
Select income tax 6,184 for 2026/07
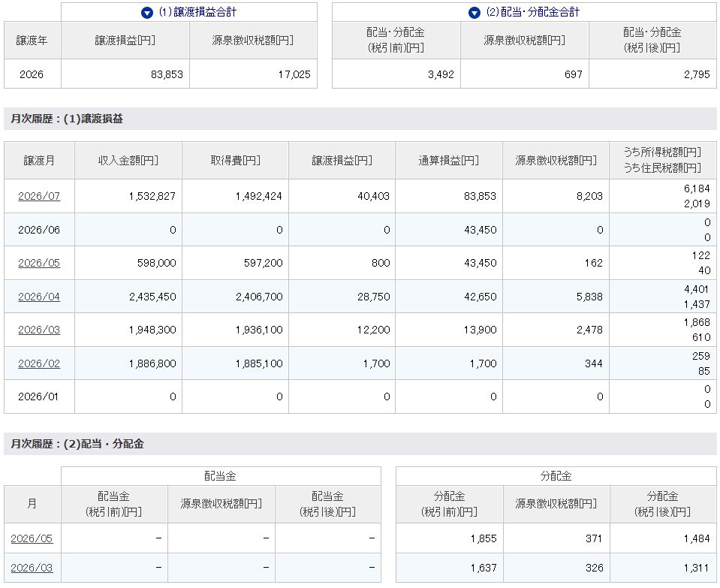pos(697,188)
